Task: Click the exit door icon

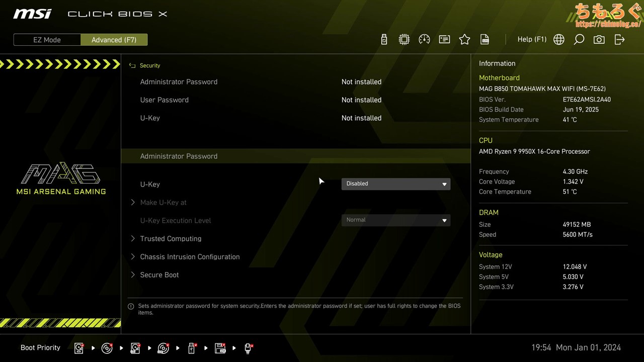Action: tap(619, 40)
